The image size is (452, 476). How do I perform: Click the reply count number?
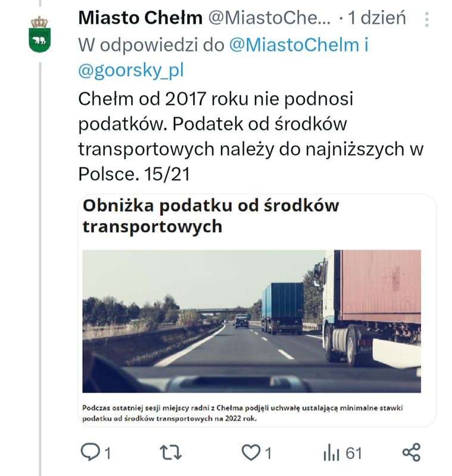click(108, 453)
